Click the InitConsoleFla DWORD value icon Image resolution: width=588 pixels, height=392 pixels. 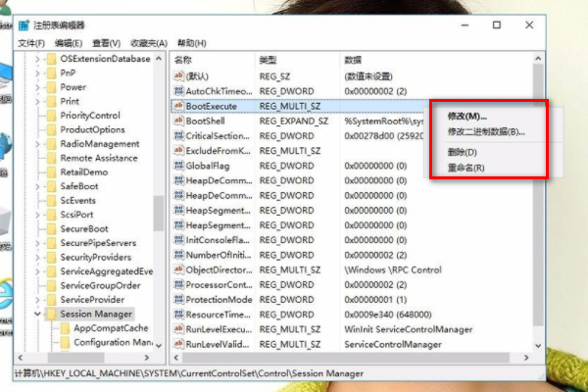click(178, 240)
